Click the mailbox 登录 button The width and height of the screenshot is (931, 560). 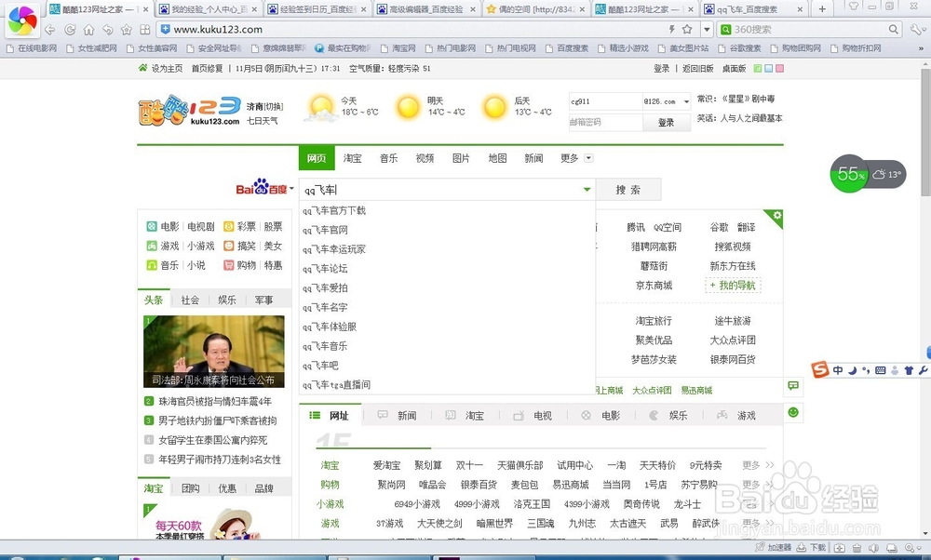(x=667, y=122)
